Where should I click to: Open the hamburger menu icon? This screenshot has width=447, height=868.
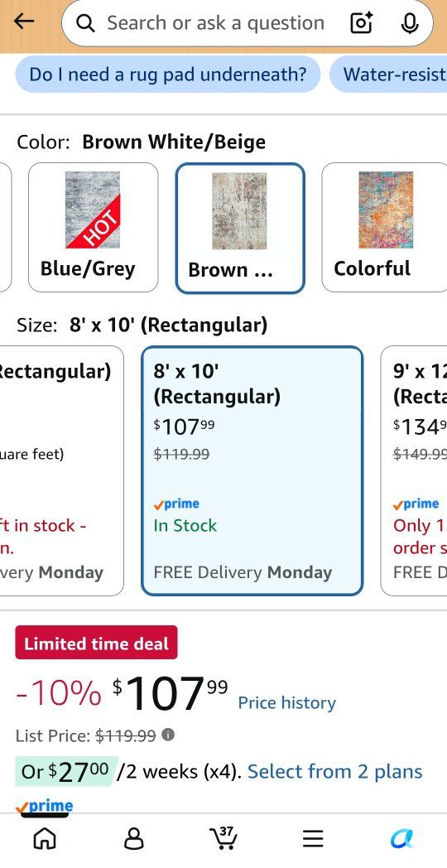[x=313, y=839]
